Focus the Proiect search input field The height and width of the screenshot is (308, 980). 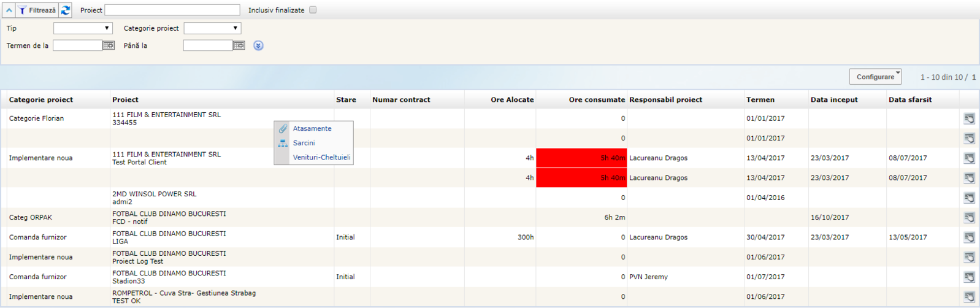tap(172, 10)
